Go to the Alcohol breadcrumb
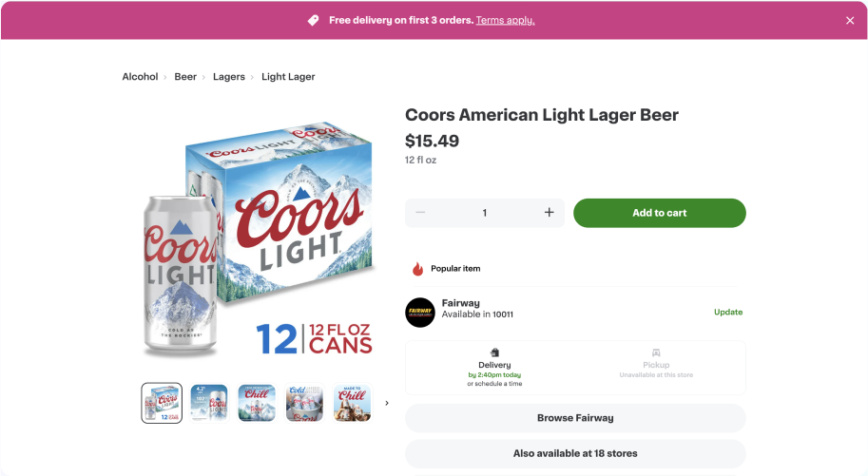Viewport: 868px width, 476px height. tap(140, 77)
